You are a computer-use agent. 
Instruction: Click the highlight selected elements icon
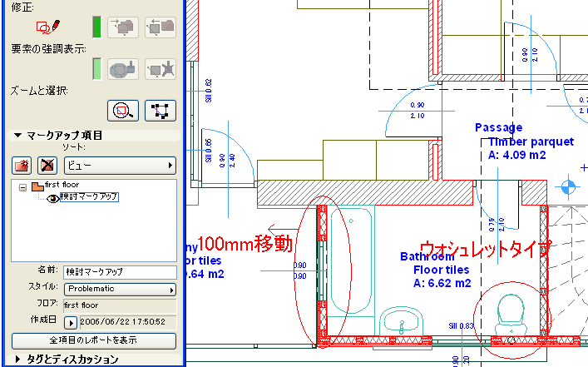(x=123, y=69)
